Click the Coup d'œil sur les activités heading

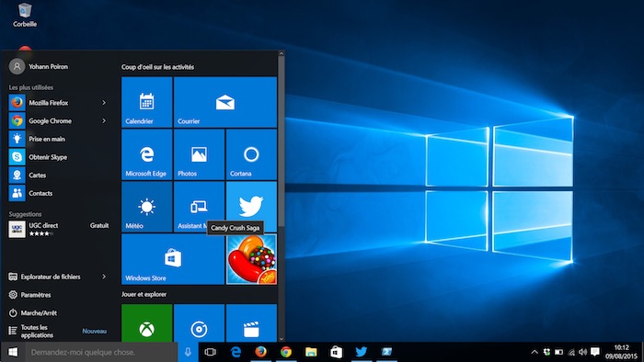tap(157, 67)
